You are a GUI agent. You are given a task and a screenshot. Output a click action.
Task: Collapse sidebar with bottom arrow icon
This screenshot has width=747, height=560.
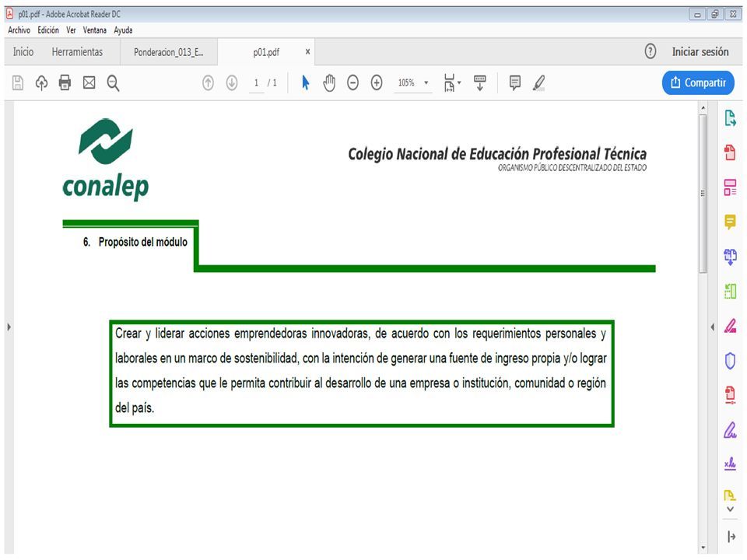click(731, 537)
